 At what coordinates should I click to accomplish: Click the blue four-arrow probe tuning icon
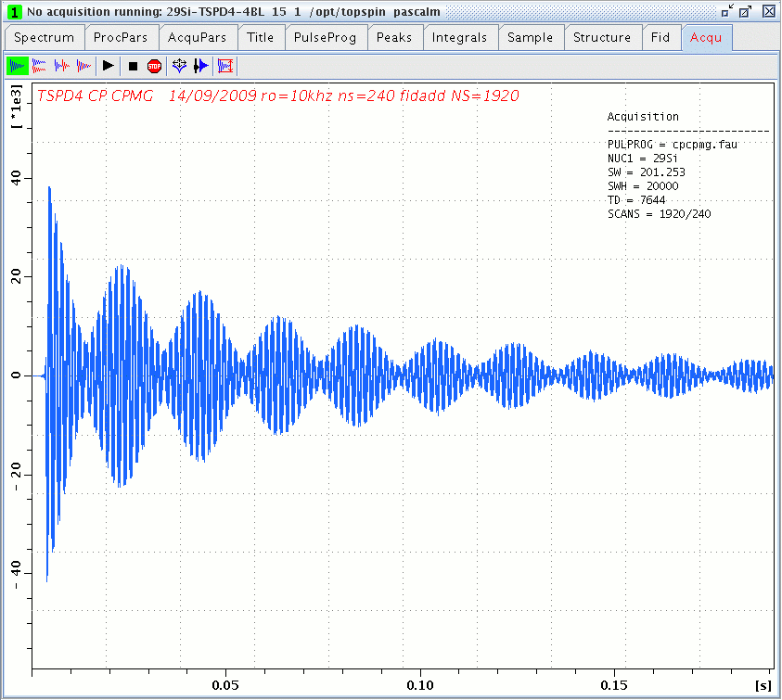click(180, 66)
